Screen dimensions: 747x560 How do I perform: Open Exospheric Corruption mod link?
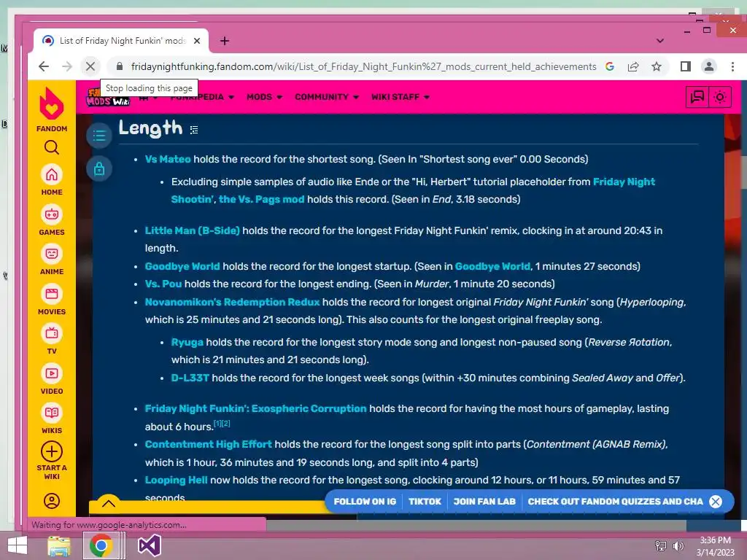(x=256, y=408)
